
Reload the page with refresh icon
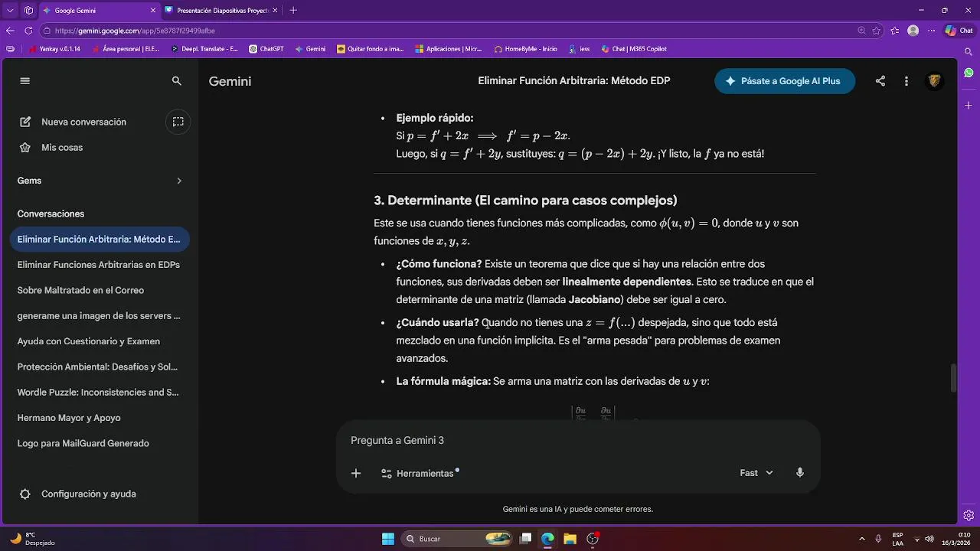point(28,31)
